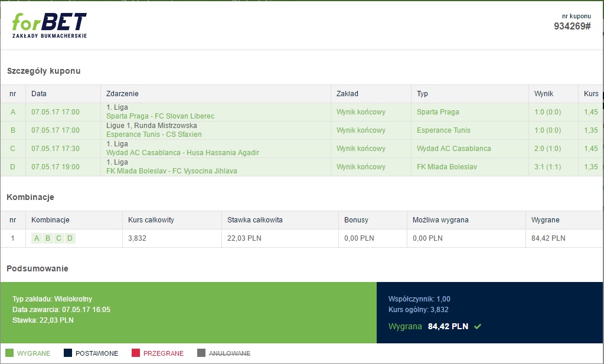
Task: Click the Stawka całkowita value 22,03 PLN
Action: click(x=244, y=238)
